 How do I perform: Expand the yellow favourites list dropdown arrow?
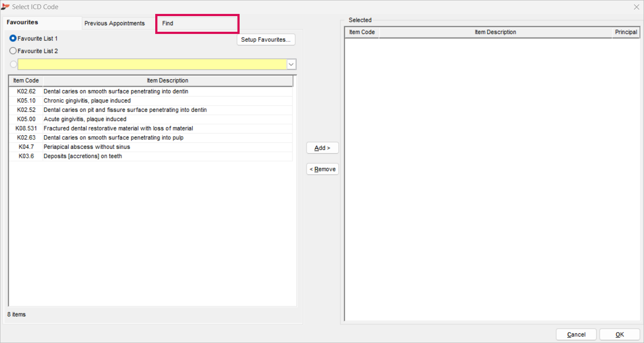pyautogui.click(x=291, y=64)
